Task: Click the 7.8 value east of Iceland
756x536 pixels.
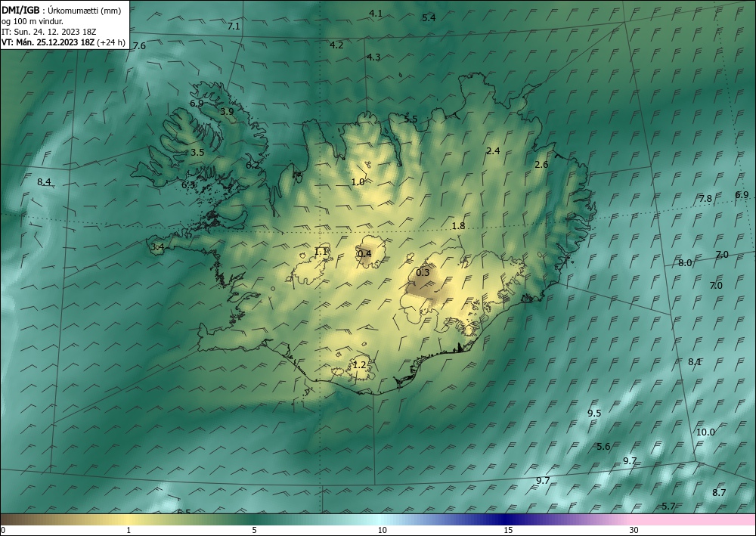Action: [x=705, y=199]
